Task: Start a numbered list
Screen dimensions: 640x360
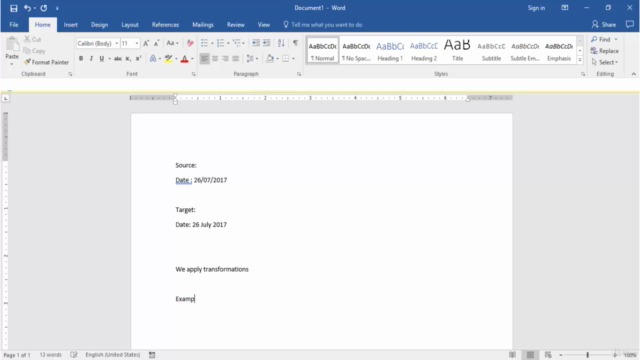Action: pyautogui.click(x=220, y=43)
